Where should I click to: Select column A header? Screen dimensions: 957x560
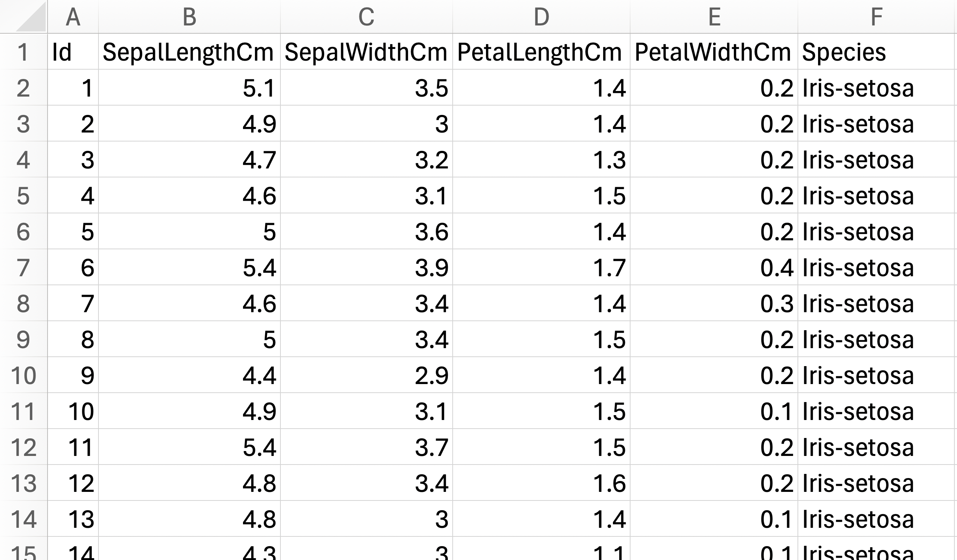point(73,17)
